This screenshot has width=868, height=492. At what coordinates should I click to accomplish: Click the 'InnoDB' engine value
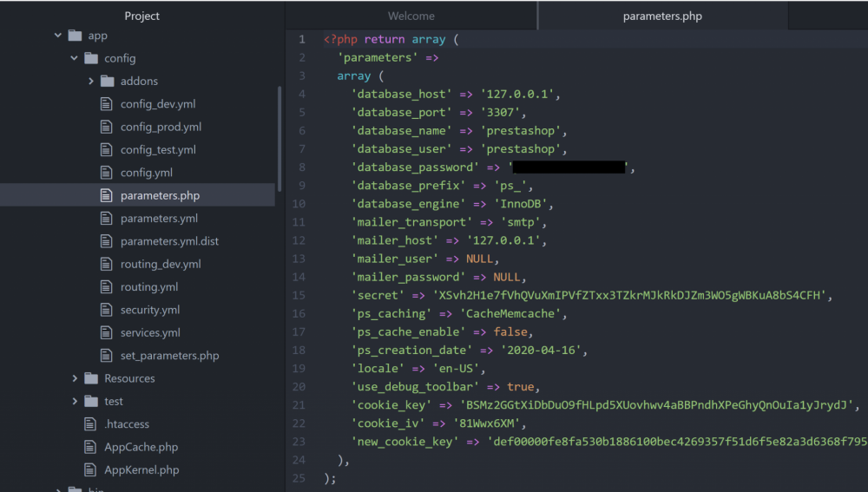tap(521, 204)
